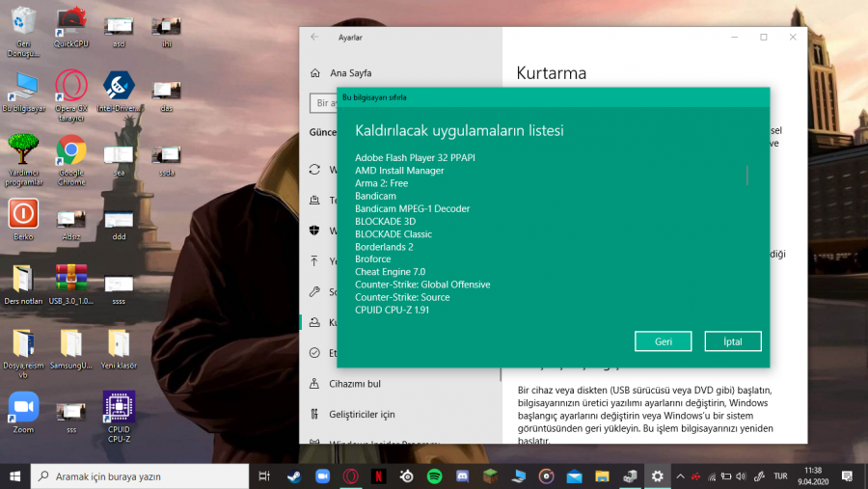The height and width of the screenshot is (489, 868).
Task: Open the USB_3.0 WinRAR archive on desktop
Action: tap(70, 284)
